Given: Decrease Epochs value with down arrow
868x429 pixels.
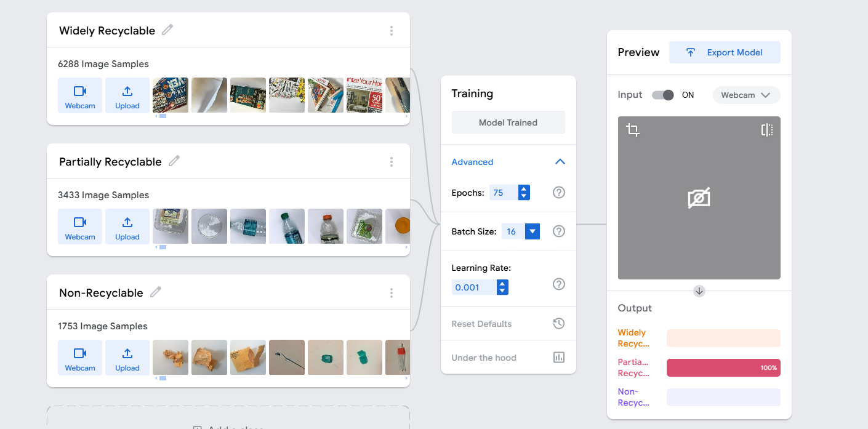Looking at the screenshot, I should [x=524, y=196].
